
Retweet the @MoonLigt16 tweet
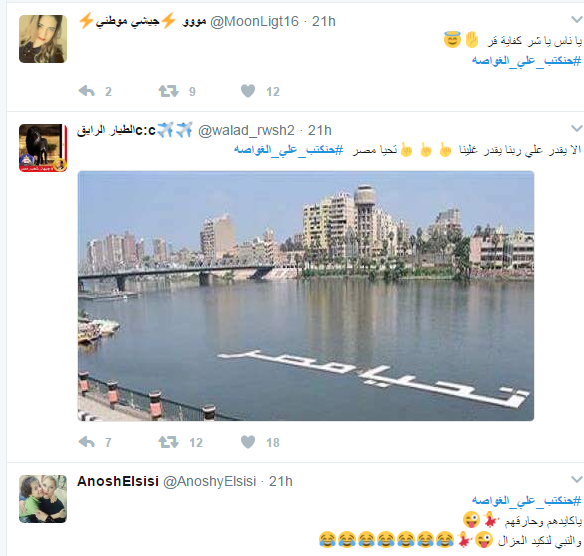(x=168, y=91)
